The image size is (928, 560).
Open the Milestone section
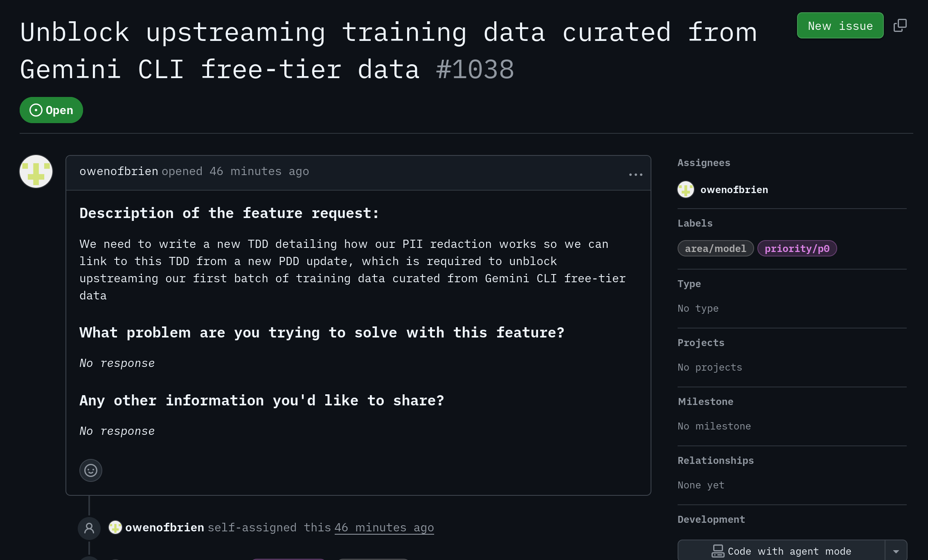[705, 402]
